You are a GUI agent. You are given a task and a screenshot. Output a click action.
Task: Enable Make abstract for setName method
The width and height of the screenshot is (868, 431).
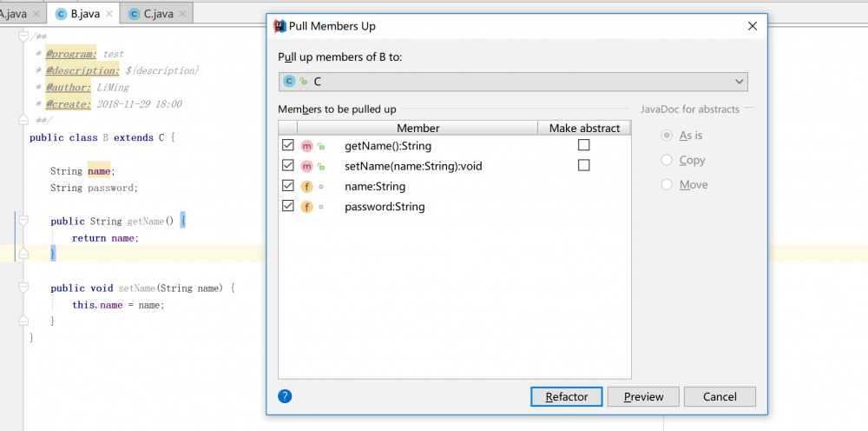[x=583, y=165]
